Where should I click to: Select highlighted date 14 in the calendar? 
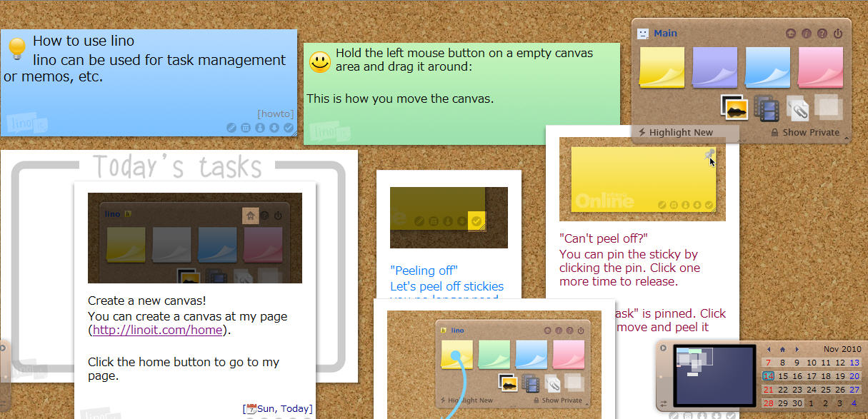coord(769,376)
